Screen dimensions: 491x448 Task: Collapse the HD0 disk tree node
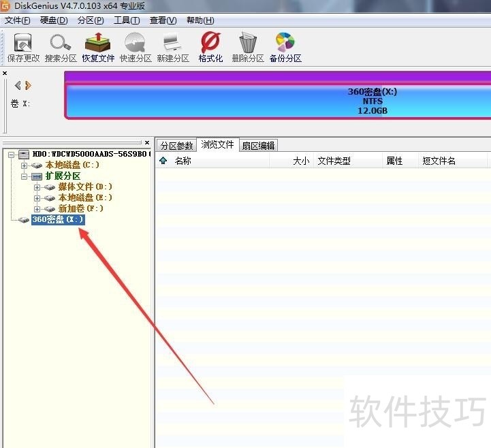pos(12,155)
